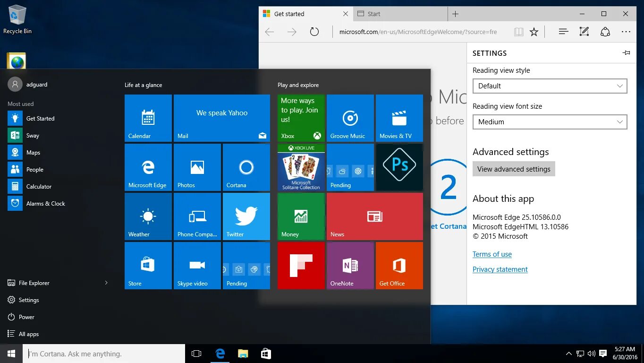Click the taskbar clock showing 5:27 AM
This screenshot has height=363, width=644.
[625, 354]
